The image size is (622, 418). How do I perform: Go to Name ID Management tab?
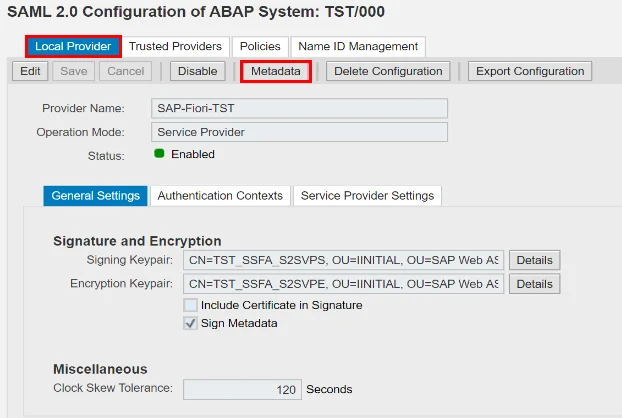pos(358,46)
